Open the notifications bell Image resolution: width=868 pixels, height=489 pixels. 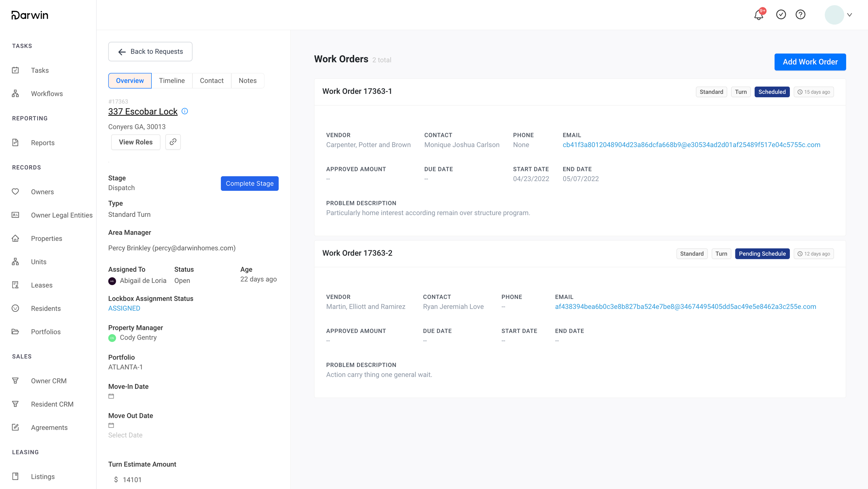click(759, 15)
